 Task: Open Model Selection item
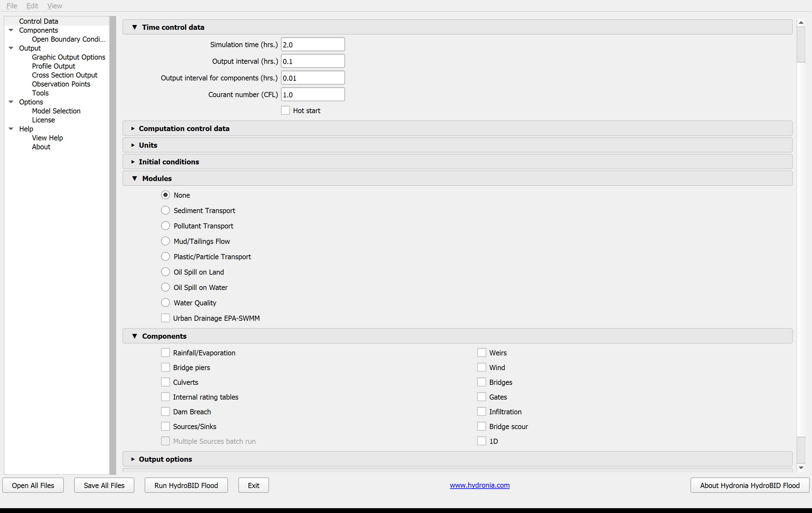pos(56,111)
